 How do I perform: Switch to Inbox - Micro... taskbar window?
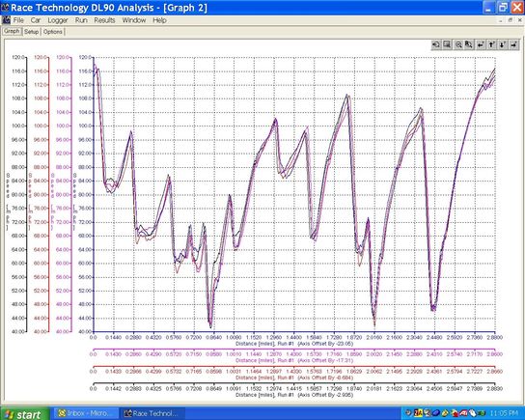tap(87, 413)
